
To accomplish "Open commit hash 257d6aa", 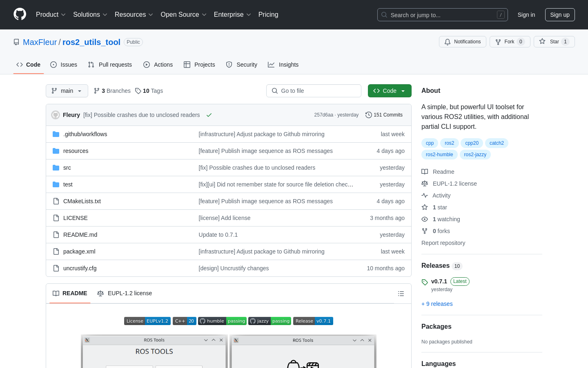I will tap(324, 115).
